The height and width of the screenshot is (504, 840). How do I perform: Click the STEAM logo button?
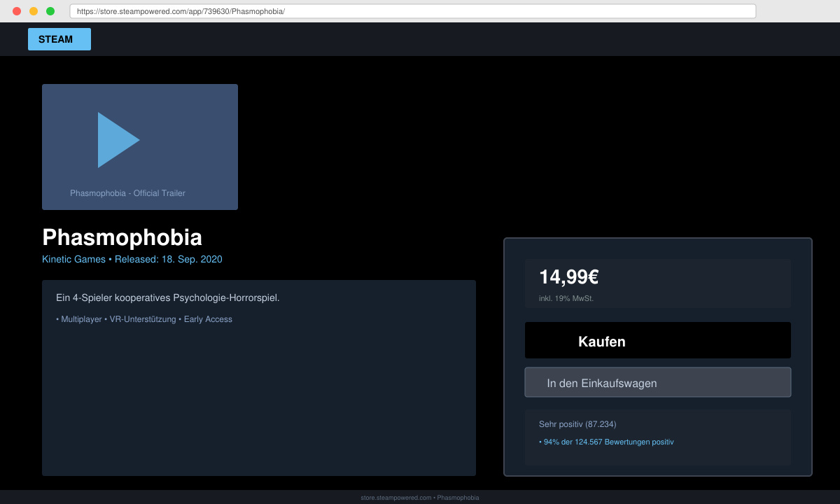pyautogui.click(x=59, y=39)
